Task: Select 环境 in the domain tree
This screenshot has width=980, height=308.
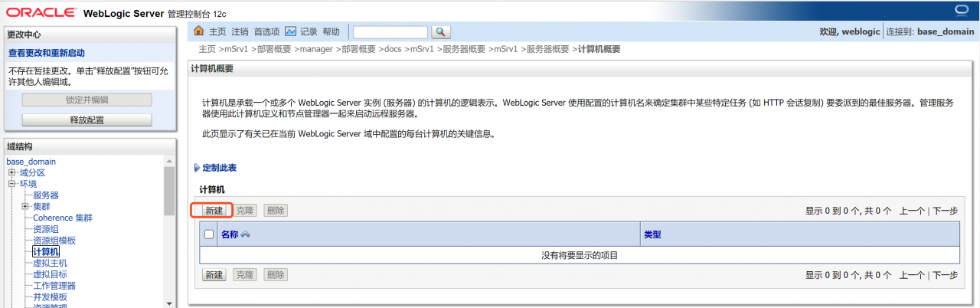Action: (x=28, y=184)
